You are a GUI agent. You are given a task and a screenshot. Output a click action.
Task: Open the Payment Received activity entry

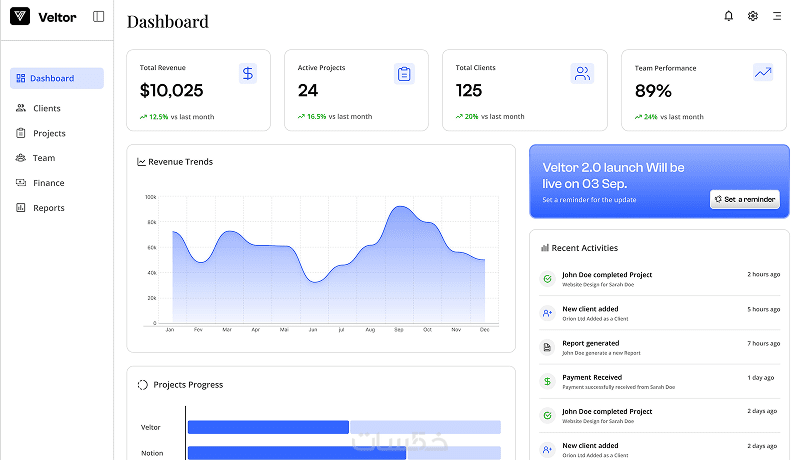point(659,381)
